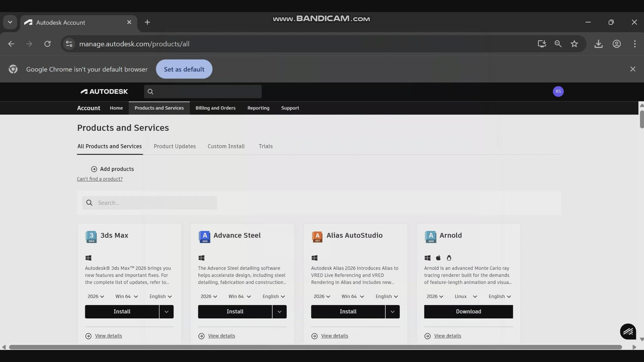The height and width of the screenshot is (362, 644).
Task: Click the Arnold product icon
Action: click(430, 236)
